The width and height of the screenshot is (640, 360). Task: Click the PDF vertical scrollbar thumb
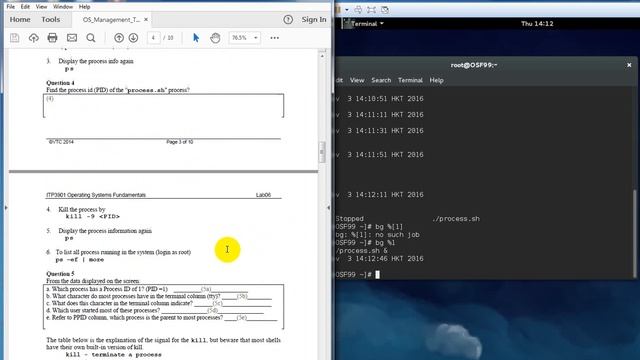322,152
